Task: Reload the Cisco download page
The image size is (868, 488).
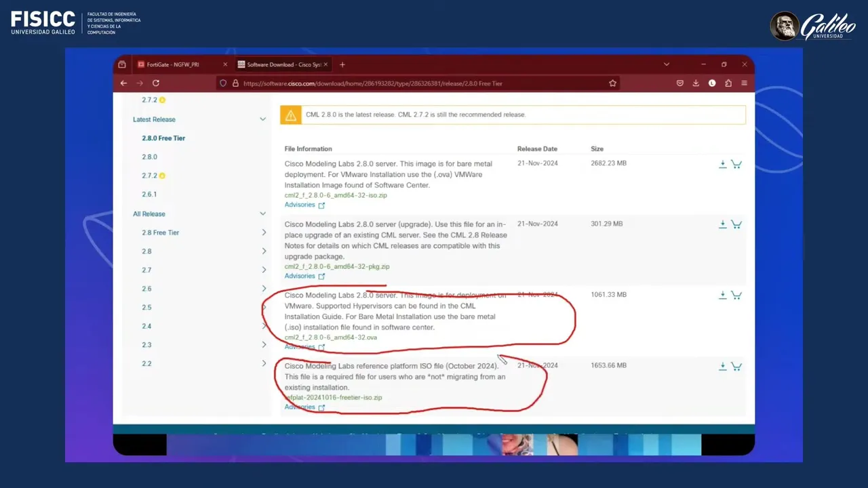Action: point(156,83)
